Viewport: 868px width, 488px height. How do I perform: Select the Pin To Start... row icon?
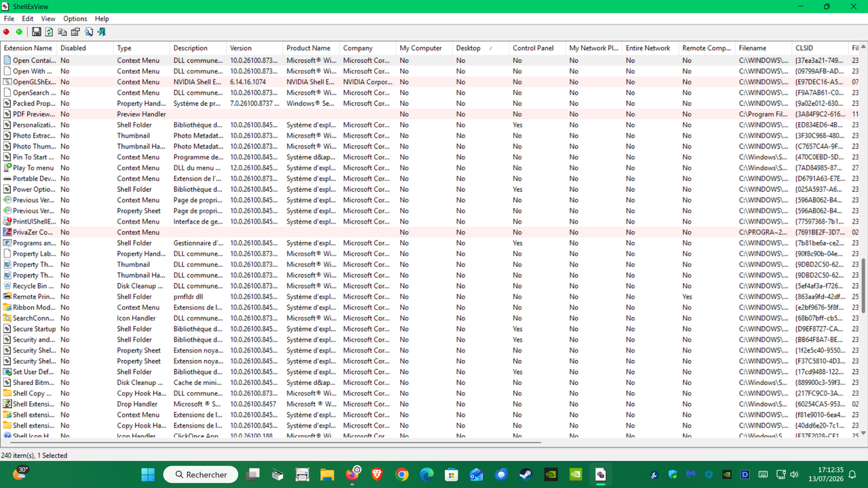(7, 157)
